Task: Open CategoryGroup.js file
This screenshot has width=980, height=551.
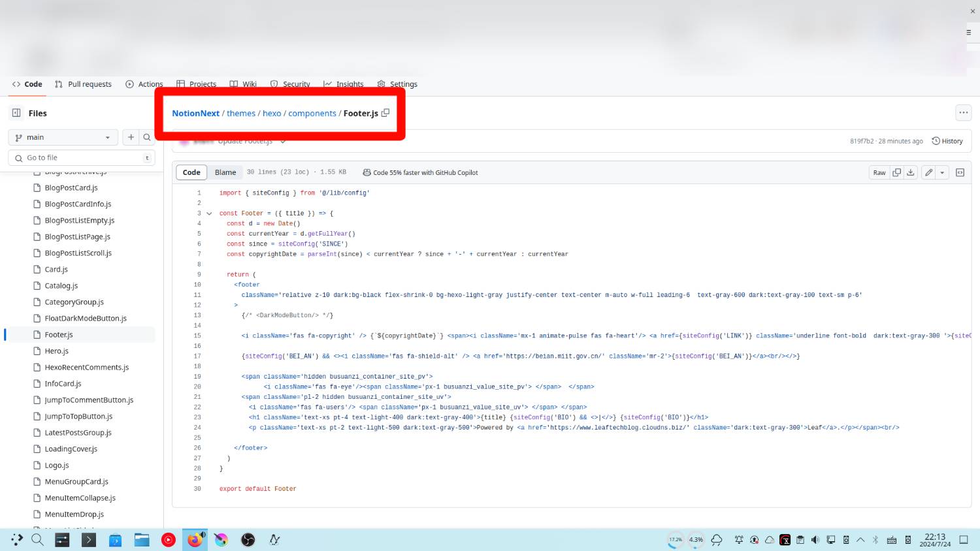Action: (x=74, y=302)
